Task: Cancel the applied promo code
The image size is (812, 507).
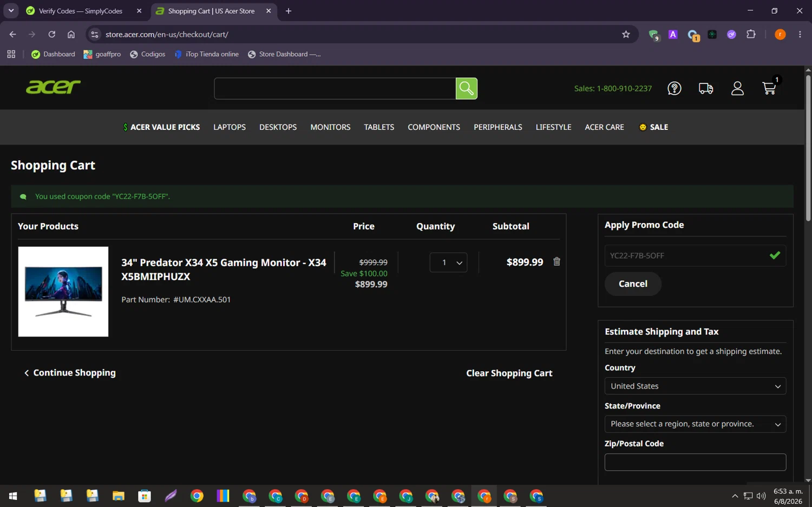Action: click(633, 284)
